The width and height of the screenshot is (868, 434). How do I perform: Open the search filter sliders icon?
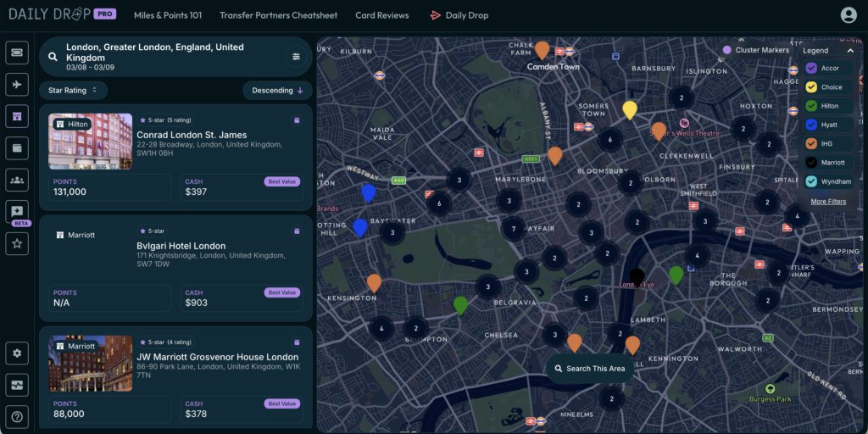click(296, 57)
